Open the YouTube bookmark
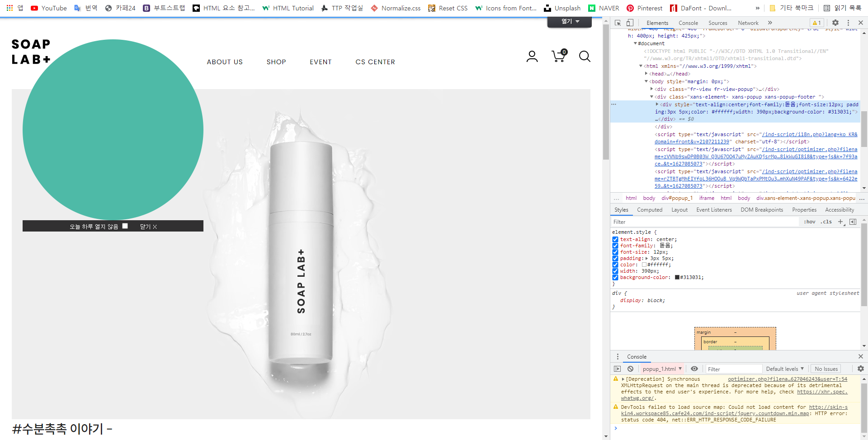The image size is (868, 440). point(49,8)
